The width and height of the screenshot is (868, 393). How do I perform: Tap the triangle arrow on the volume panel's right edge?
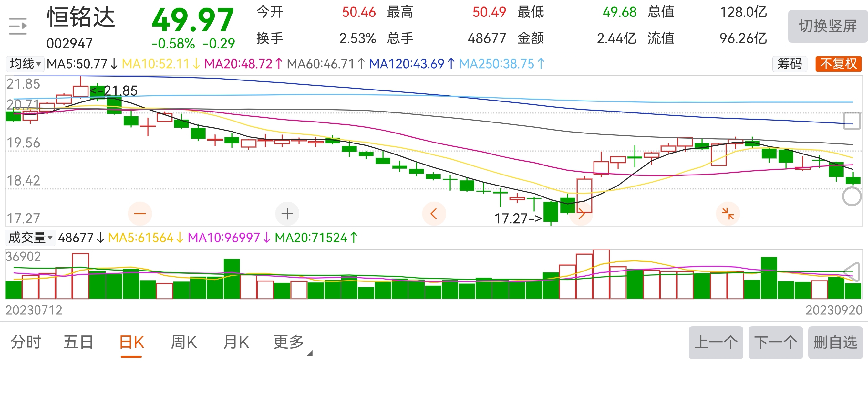[852, 271]
